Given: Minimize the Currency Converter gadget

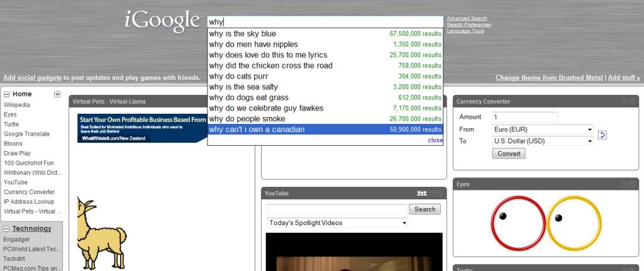Looking at the screenshot, I should [x=623, y=101].
